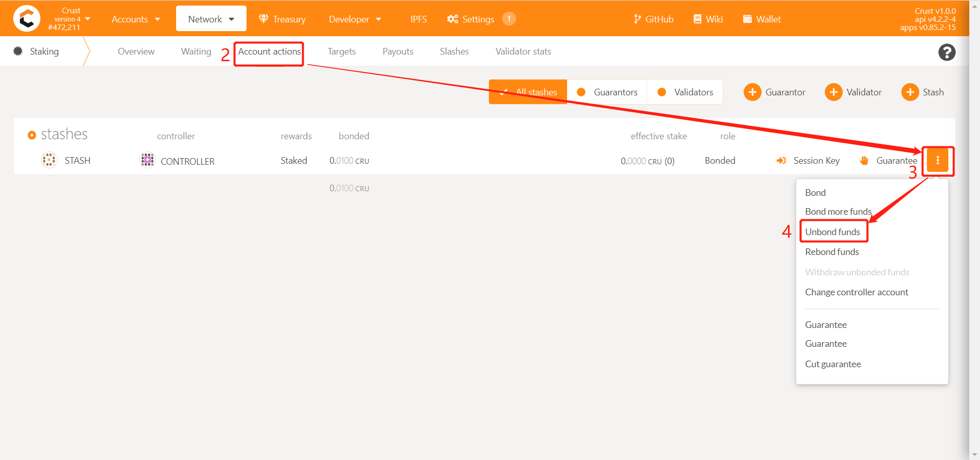Click the plus icon beside Stash
The width and height of the screenshot is (980, 460).
[x=910, y=92]
